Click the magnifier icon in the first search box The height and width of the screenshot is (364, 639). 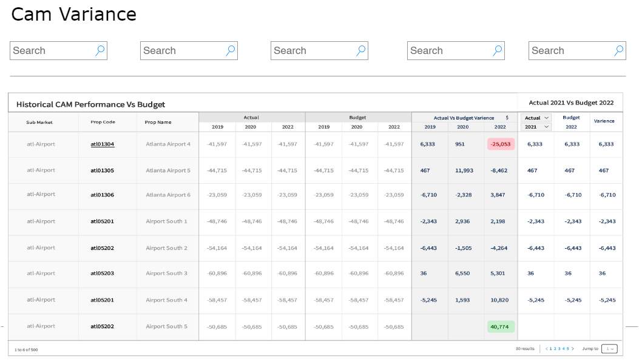pyautogui.click(x=100, y=51)
